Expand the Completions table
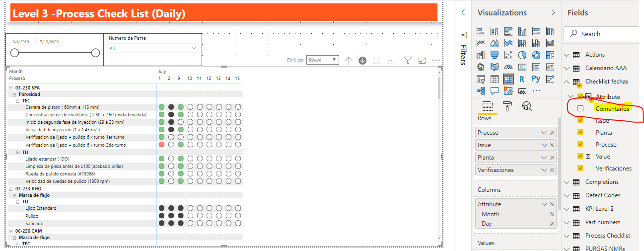This screenshot has width=644, height=251. (567, 182)
